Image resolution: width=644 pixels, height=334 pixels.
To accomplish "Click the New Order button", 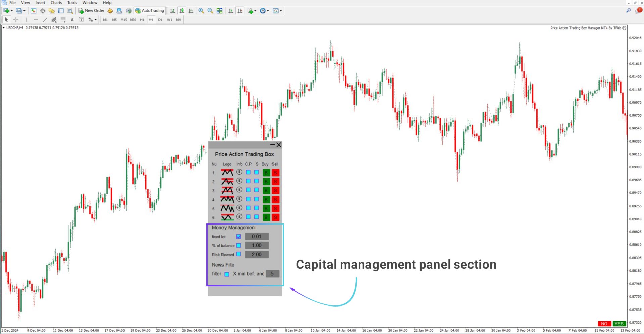I will point(91,11).
